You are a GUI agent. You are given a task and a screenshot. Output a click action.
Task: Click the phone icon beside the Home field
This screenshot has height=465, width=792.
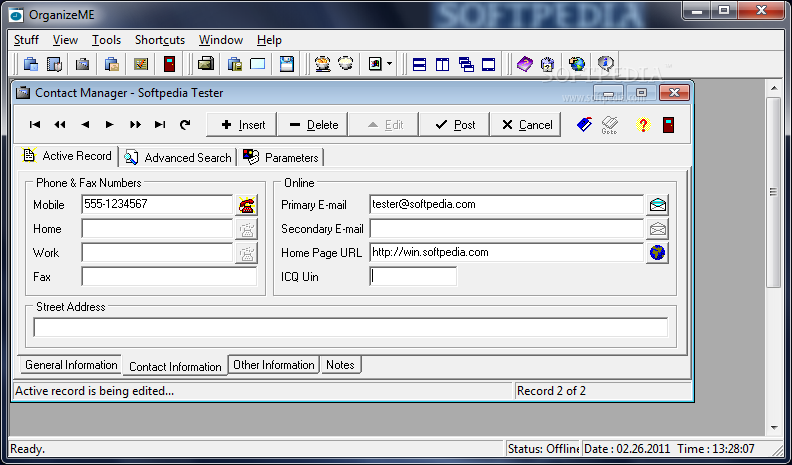click(x=246, y=229)
